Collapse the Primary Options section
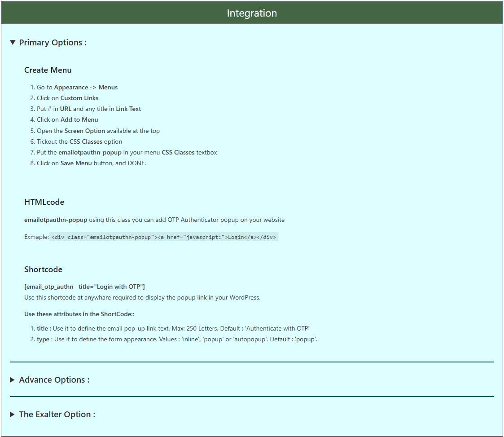The height and width of the screenshot is (437, 504). point(52,42)
